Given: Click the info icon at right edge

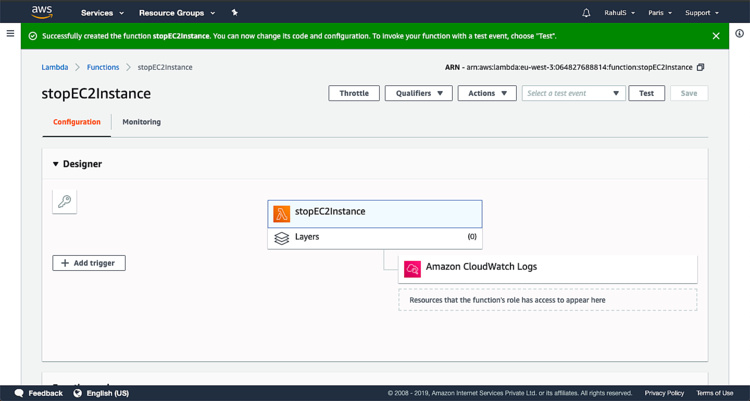Looking at the screenshot, I should pyautogui.click(x=739, y=34).
